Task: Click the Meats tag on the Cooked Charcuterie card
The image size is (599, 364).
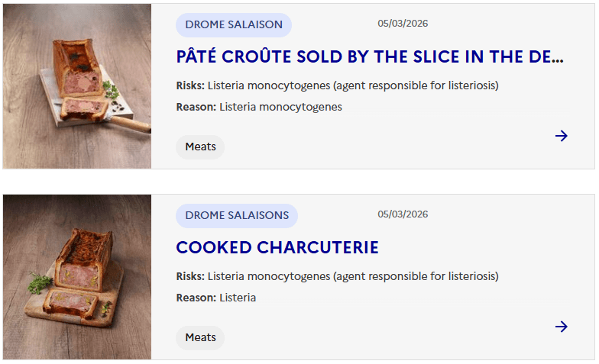Action: click(200, 337)
